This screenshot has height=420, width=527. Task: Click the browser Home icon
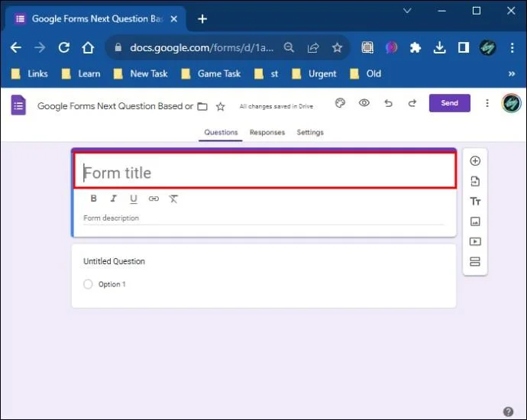coord(88,47)
